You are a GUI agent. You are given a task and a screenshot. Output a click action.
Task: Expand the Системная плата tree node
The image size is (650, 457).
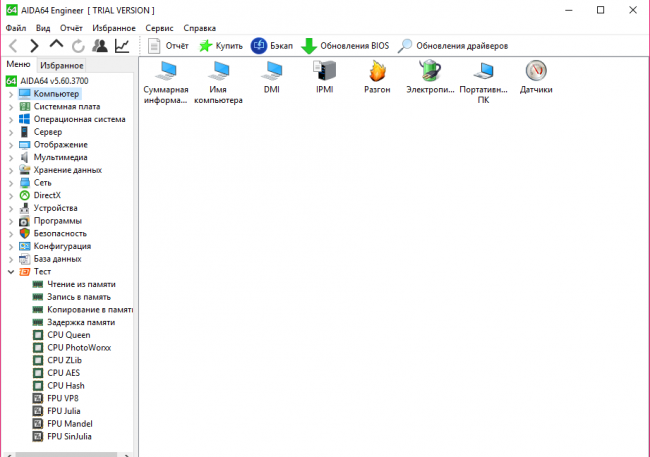pyautogui.click(x=11, y=107)
